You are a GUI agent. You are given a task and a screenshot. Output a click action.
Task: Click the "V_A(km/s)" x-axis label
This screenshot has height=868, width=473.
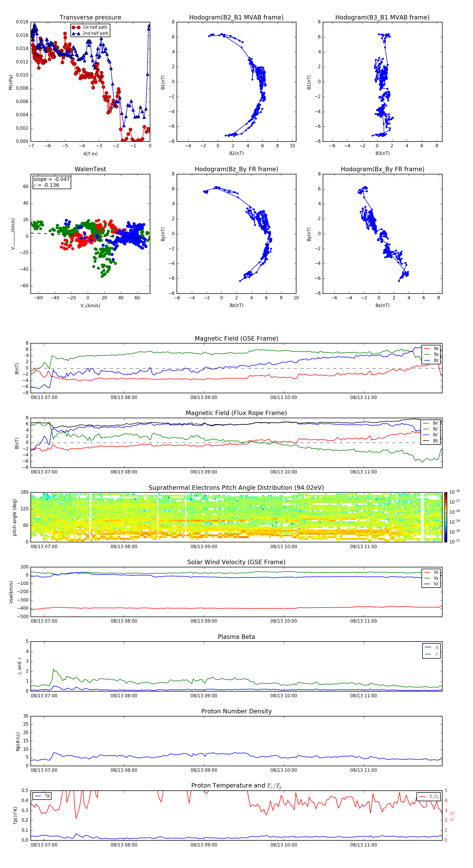90,306
